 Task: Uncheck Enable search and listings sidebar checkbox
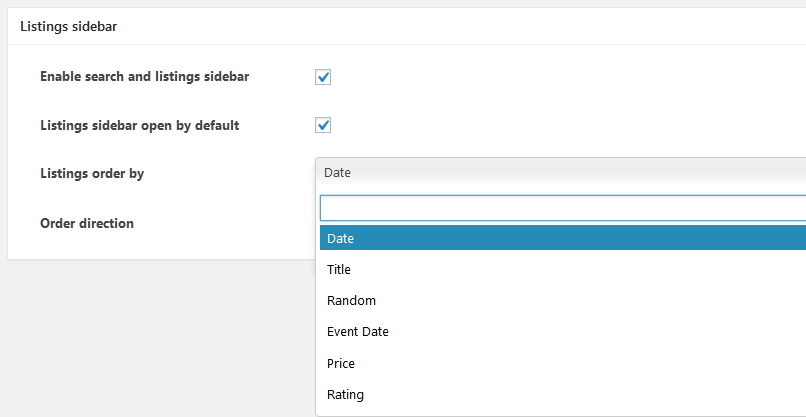pyautogui.click(x=323, y=77)
